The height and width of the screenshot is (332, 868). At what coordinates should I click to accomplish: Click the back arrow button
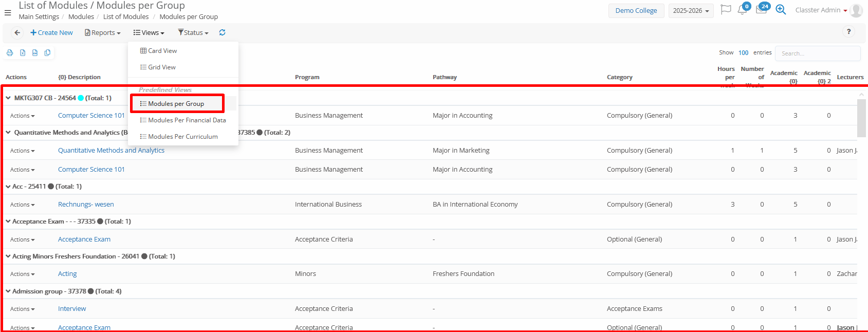click(x=17, y=33)
